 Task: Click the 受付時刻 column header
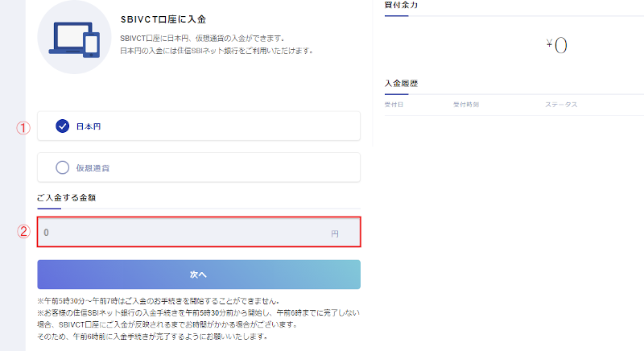pos(466,105)
